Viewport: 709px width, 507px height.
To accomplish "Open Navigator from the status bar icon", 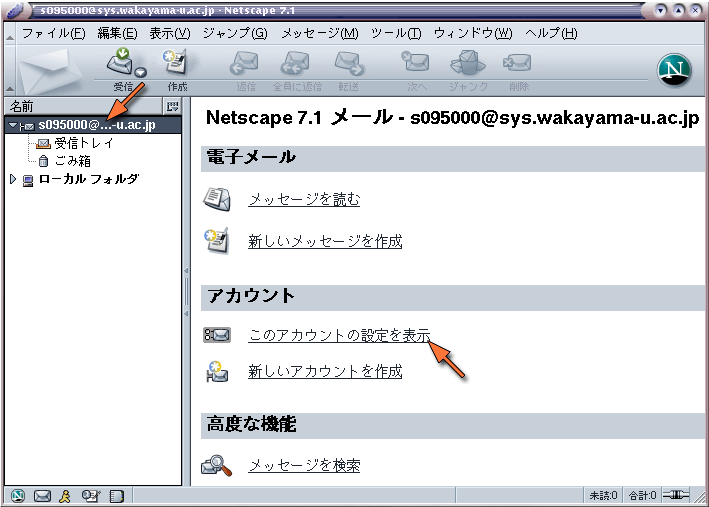I will point(18,496).
